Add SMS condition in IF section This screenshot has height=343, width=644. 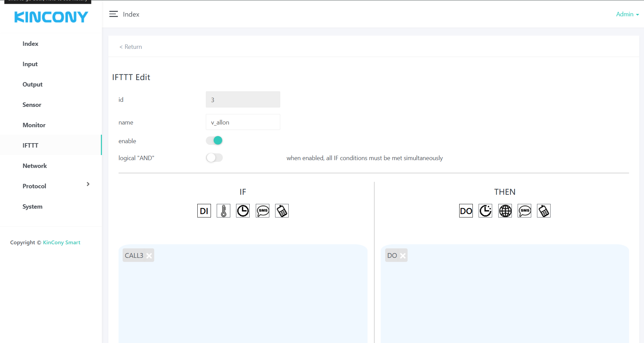click(263, 211)
